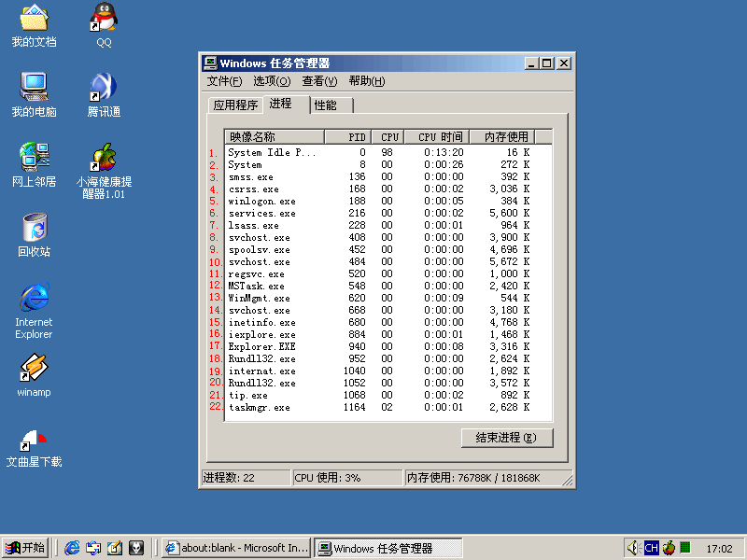The width and height of the screenshot is (747, 560).
Task: Select the 网上邻居 desktop icon
Action: tap(34, 165)
